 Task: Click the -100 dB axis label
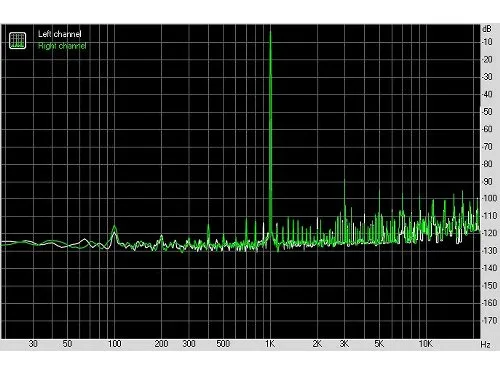pos(489,198)
